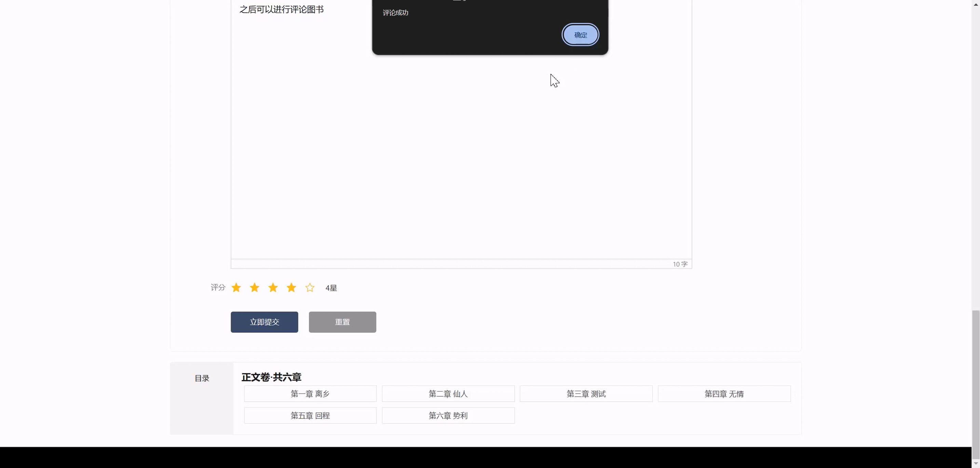Viewport: 980px width, 468px height.
Task: Open chapter 第五章 回程
Action: coord(310,415)
